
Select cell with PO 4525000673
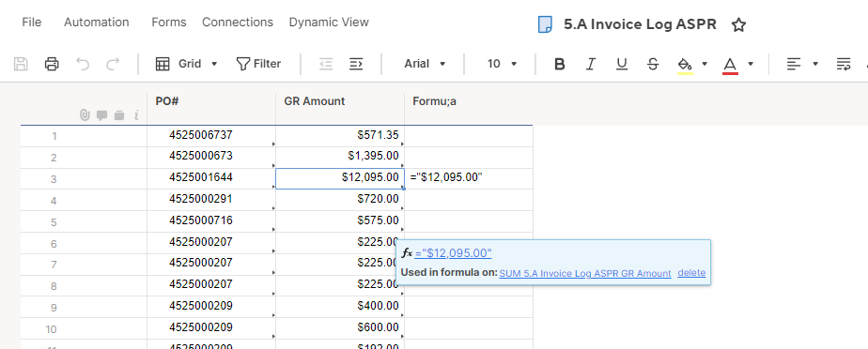(x=211, y=158)
